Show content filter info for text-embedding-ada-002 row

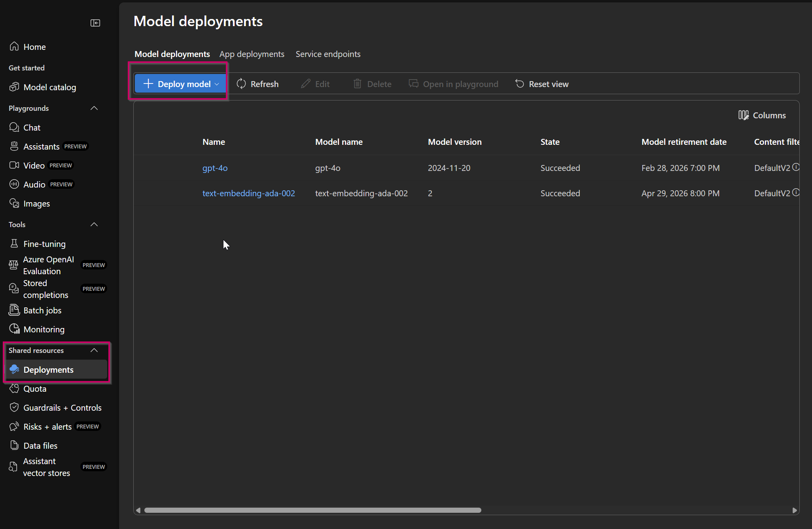[796, 192]
